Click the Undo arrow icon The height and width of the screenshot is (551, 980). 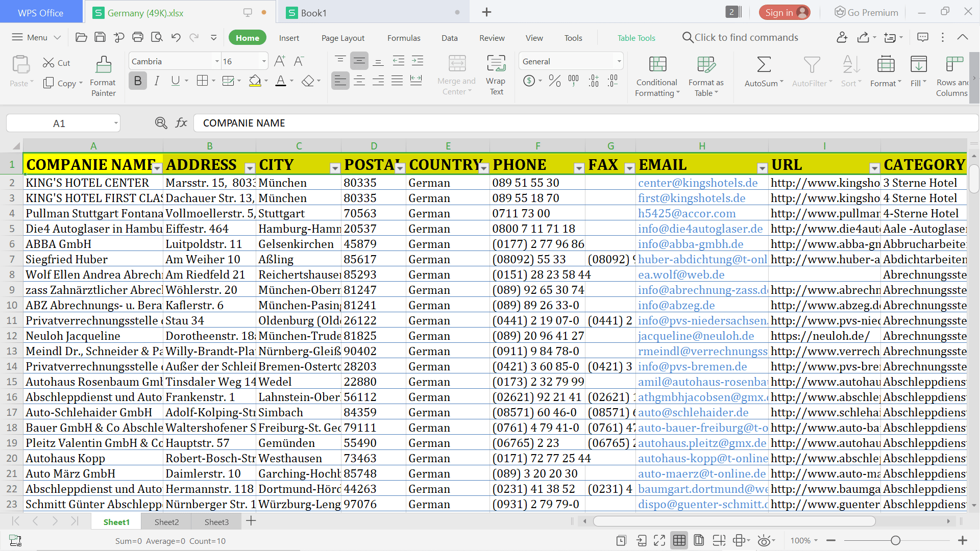coord(176,37)
